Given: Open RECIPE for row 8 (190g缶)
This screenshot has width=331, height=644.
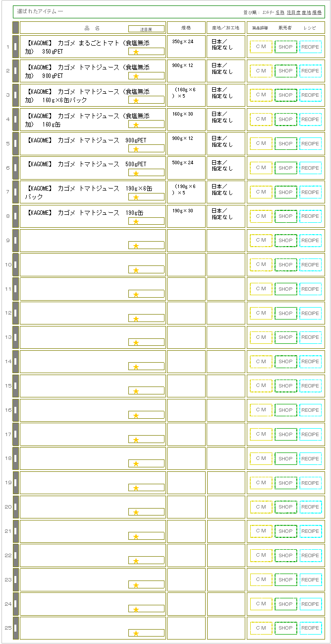Looking at the screenshot, I should [311, 216].
